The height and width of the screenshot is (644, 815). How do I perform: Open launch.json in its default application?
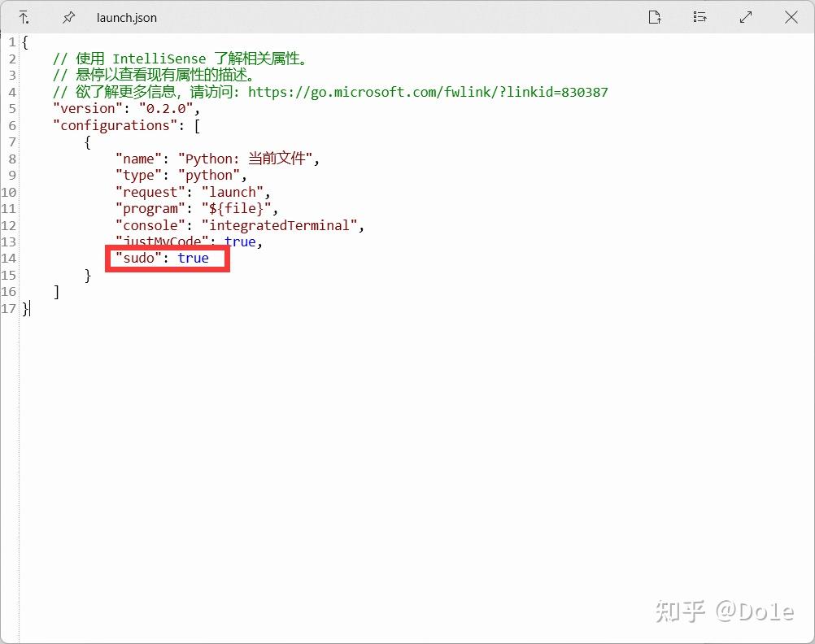point(655,17)
